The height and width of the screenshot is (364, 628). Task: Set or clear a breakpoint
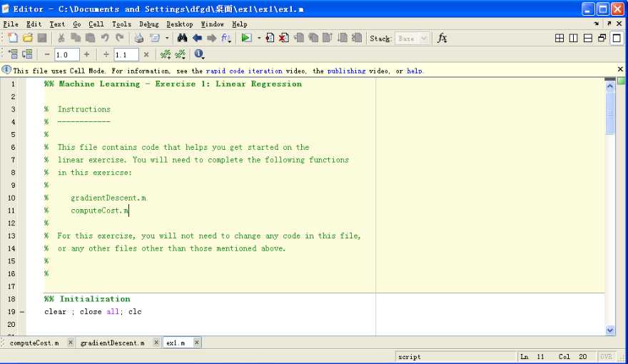pyautogui.click(x=270, y=38)
